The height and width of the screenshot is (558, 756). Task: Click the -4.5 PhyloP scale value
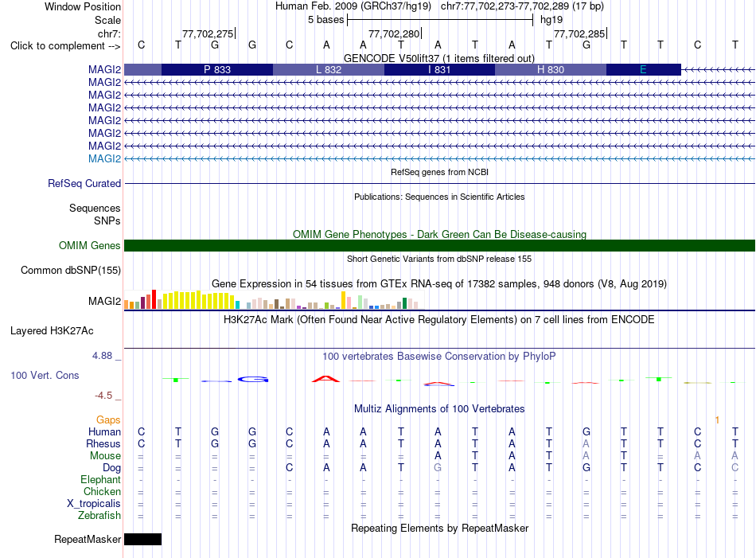103,396
